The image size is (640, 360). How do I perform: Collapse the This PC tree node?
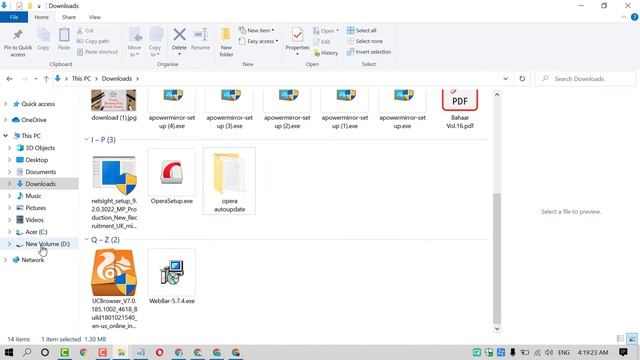[x=6, y=136]
